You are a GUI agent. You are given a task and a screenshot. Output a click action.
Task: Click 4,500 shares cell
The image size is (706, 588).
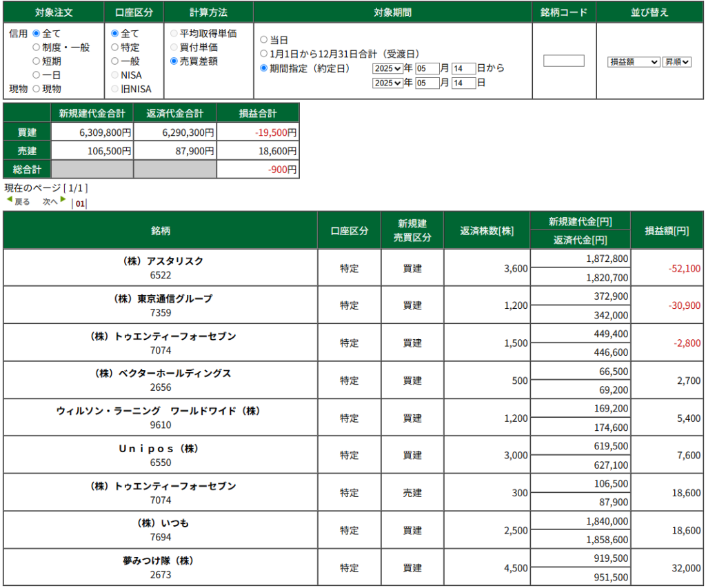[x=487, y=568]
